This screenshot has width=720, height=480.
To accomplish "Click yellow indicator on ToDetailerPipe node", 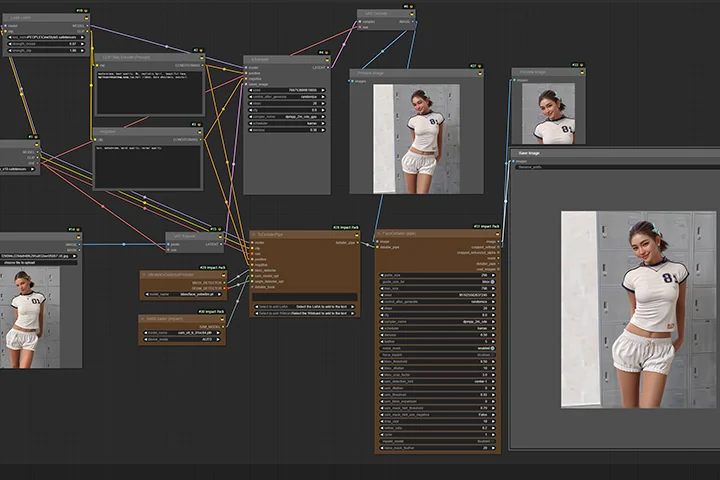I will tap(357, 235).
